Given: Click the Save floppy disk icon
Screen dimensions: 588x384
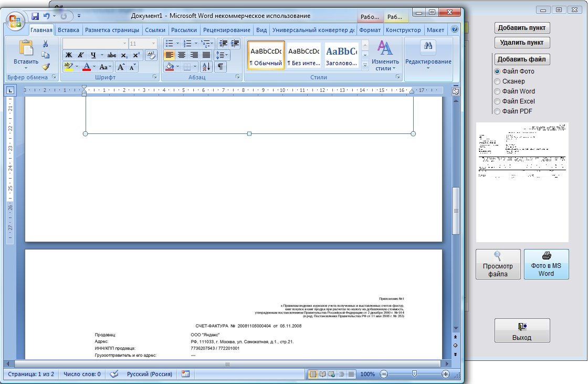Looking at the screenshot, I should [36, 16].
